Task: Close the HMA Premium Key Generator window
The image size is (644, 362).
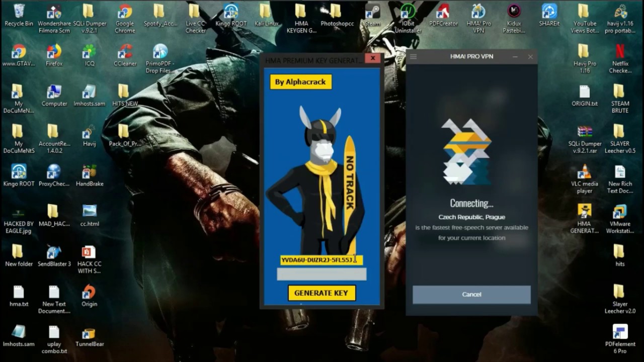Action: (x=373, y=58)
